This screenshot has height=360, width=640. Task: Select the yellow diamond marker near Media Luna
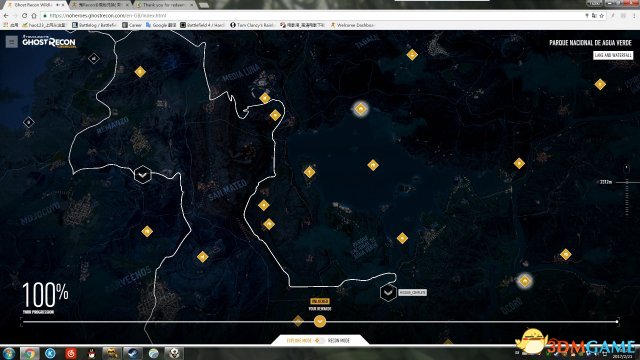[264, 98]
